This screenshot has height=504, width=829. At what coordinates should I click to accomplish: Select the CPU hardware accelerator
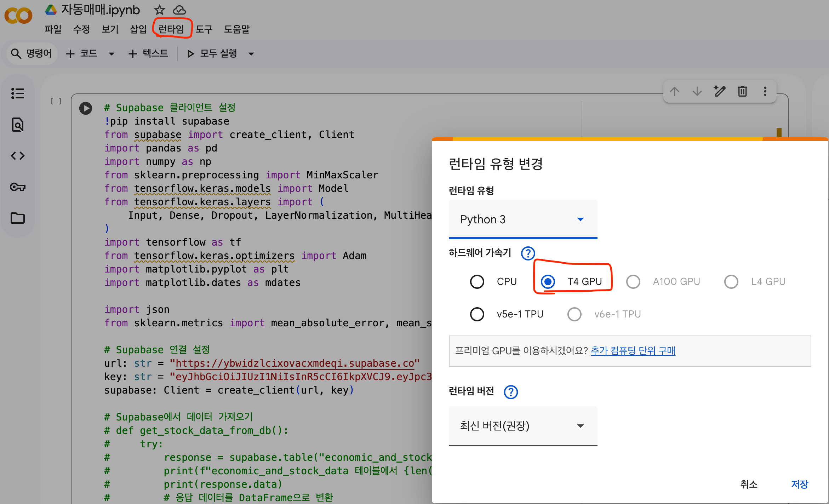477,282
